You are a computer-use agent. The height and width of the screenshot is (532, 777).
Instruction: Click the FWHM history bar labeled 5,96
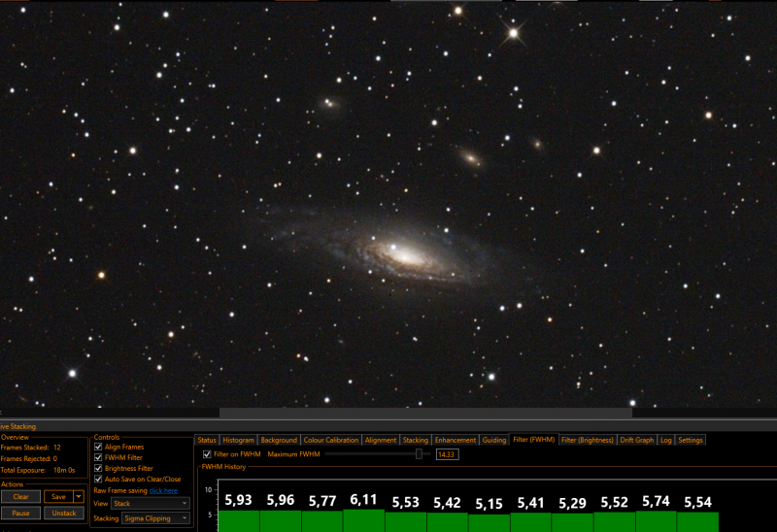(x=281, y=521)
